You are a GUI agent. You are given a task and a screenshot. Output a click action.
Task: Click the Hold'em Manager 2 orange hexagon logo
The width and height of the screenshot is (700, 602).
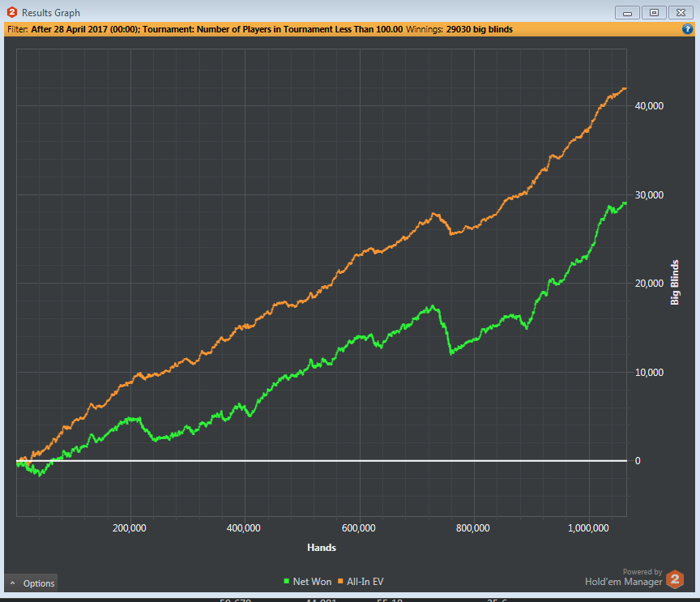[x=675, y=579]
